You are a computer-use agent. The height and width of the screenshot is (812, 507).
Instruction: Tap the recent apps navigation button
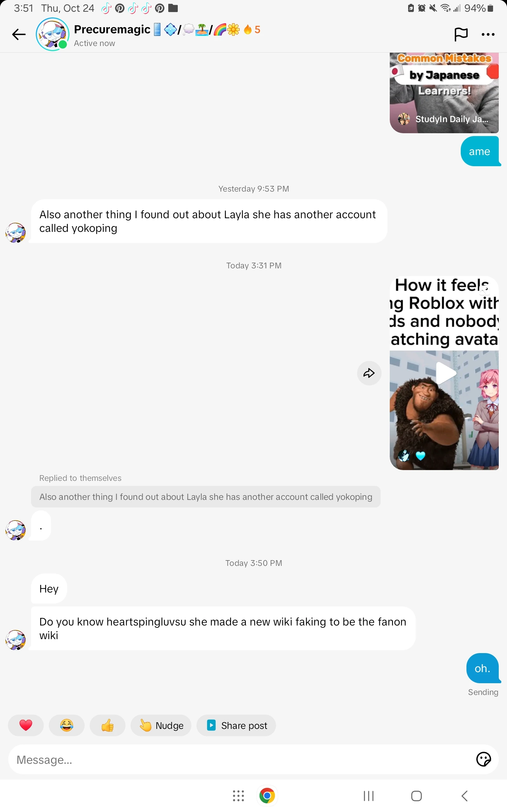(x=369, y=796)
